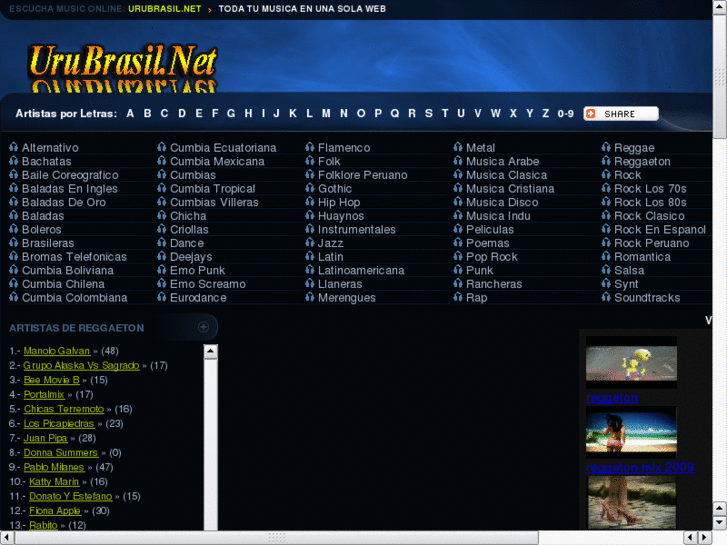Click the headphone icon beside Flamenco
The width and height of the screenshot is (727, 545).
point(310,147)
